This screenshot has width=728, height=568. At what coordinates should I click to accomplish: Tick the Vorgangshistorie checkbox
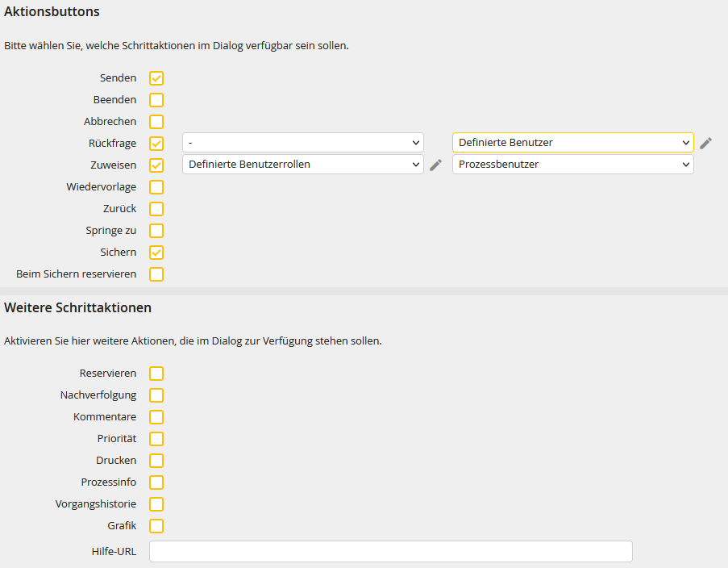pyautogui.click(x=156, y=504)
